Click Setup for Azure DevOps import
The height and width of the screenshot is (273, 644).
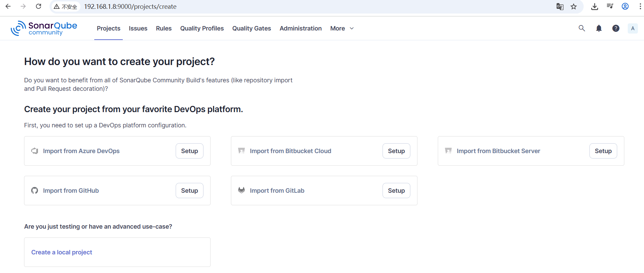point(189,151)
